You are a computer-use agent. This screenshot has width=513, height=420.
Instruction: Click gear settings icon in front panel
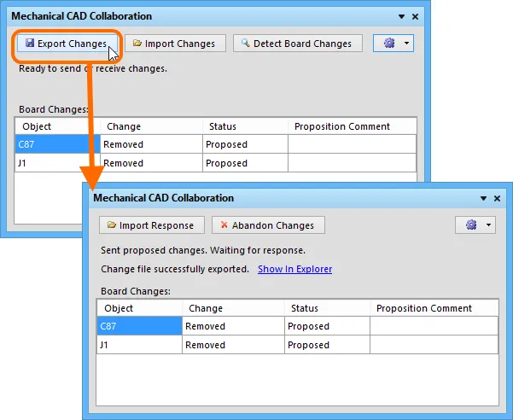tap(471, 225)
